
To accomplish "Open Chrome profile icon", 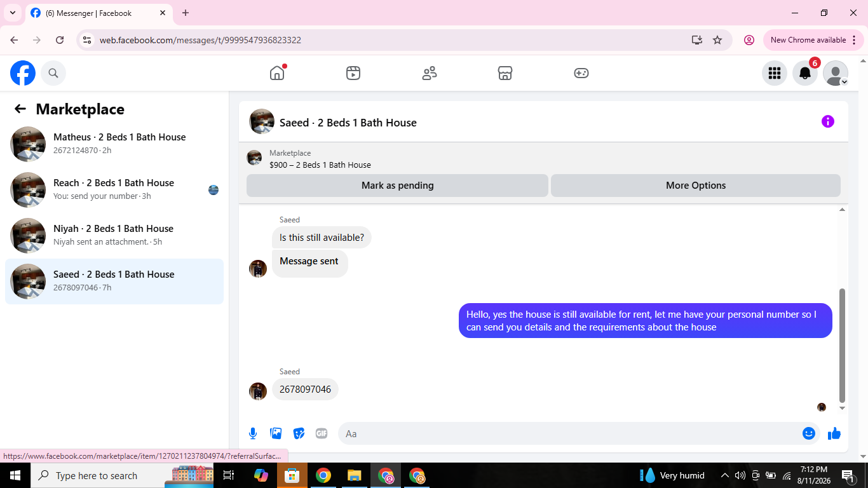I will [749, 40].
